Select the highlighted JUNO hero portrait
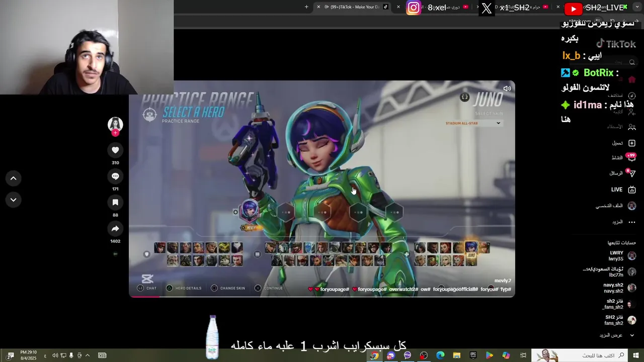This screenshot has width=644, height=362. [471, 247]
